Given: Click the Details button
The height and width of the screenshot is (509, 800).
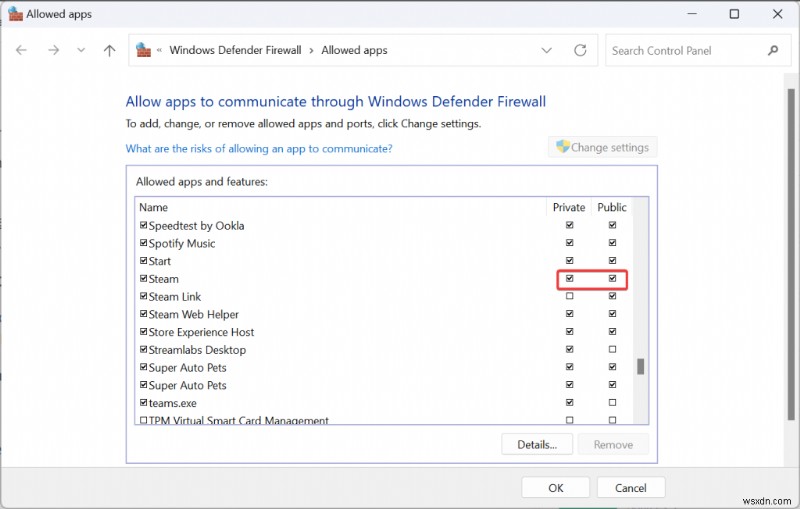Looking at the screenshot, I should click(537, 444).
